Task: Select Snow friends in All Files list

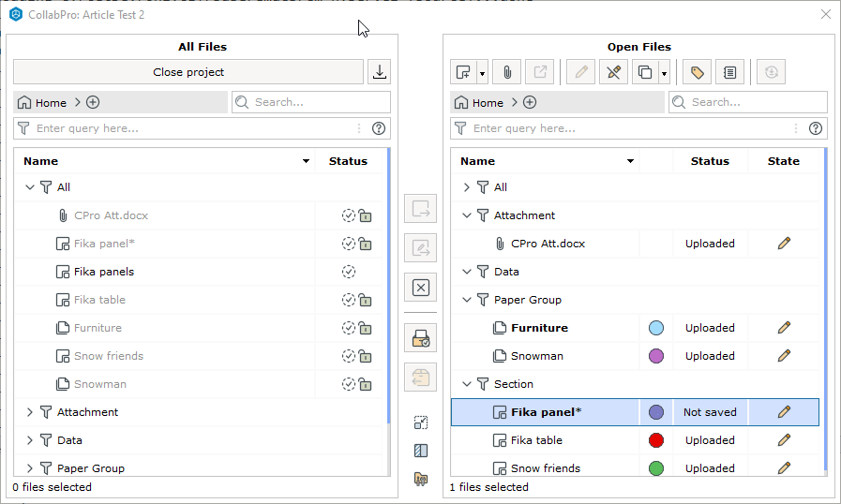Action: point(109,356)
